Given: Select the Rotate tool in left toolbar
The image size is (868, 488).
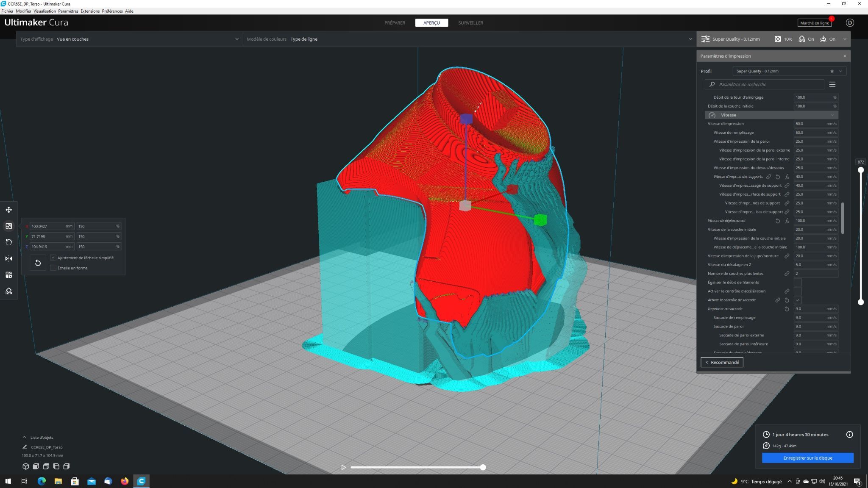Looking at the screenshot, I should (8, 242).
